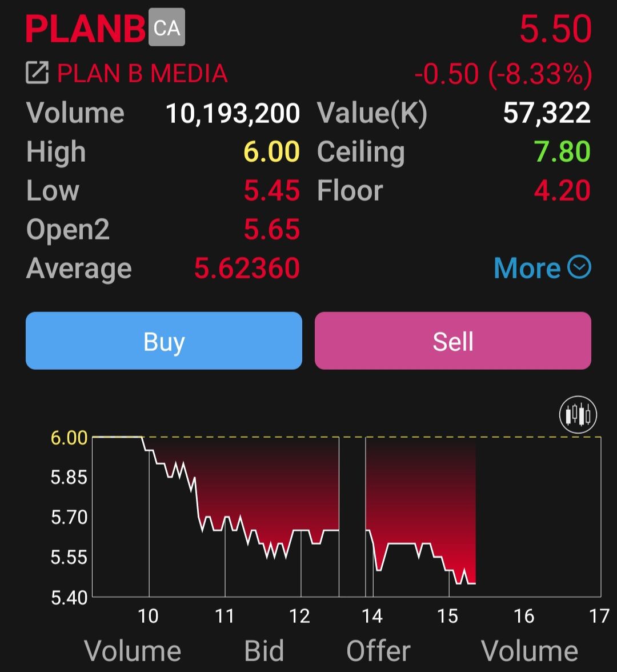The image size is (617, 672).
Task: Select the volume figure 10,193,200
Action: (x=233, y=114)
